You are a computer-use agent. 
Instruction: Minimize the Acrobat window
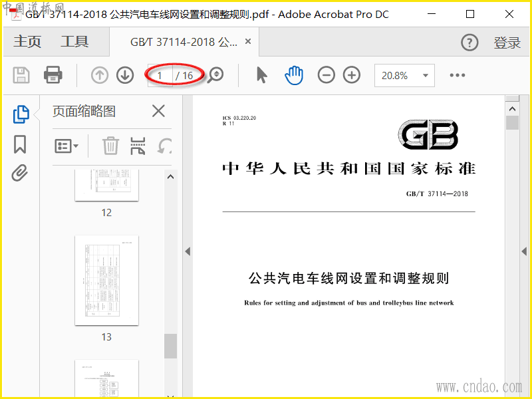[432, 14]
